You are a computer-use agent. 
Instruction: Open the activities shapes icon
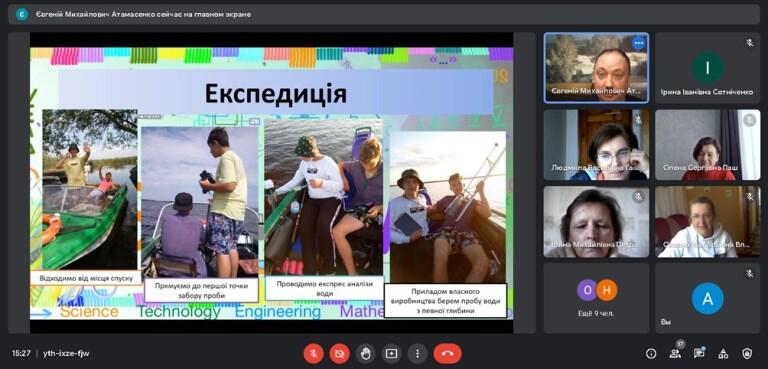click(723, 353)
